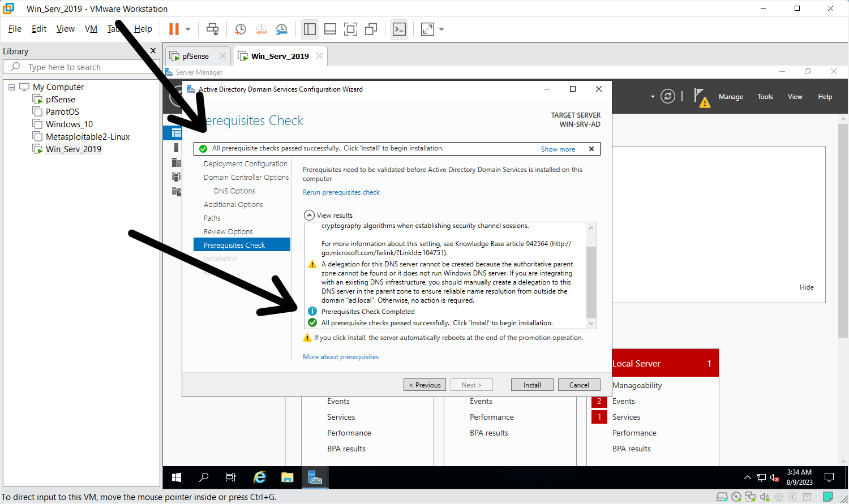Open the power options dropdown beside pause
Viewport: 849px width, 504px height.
188,29
